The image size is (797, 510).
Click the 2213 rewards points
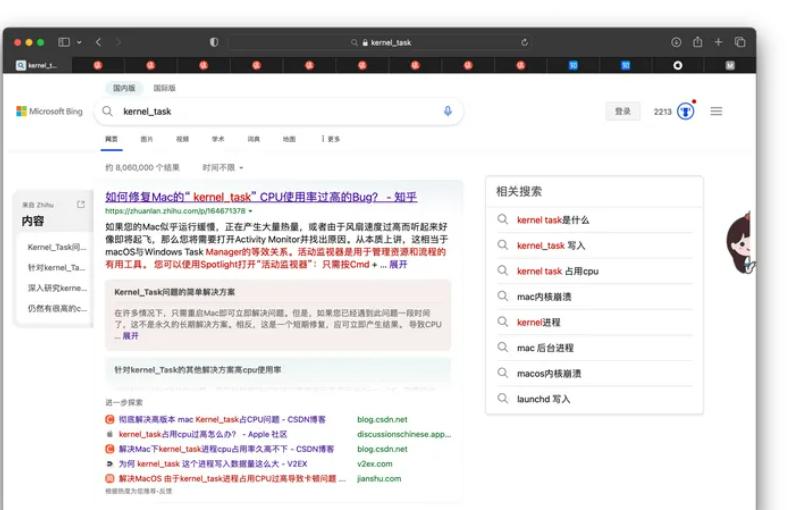point(662,111)
